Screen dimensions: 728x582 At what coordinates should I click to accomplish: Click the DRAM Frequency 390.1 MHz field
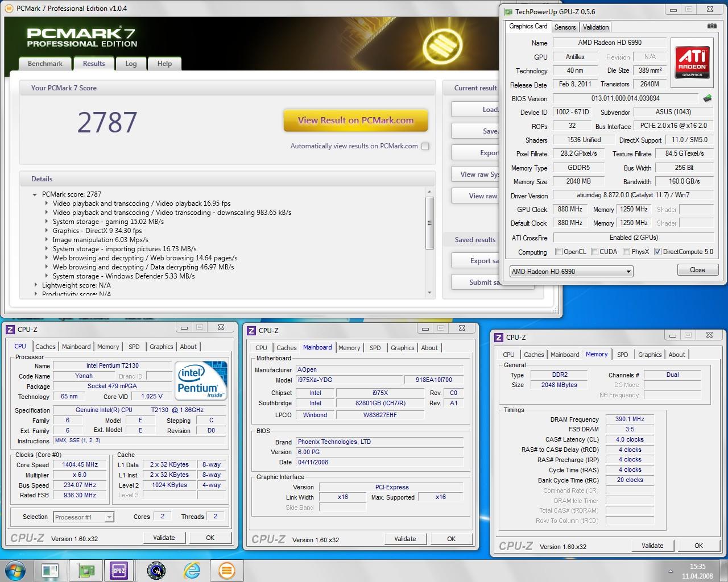[630, 419]
